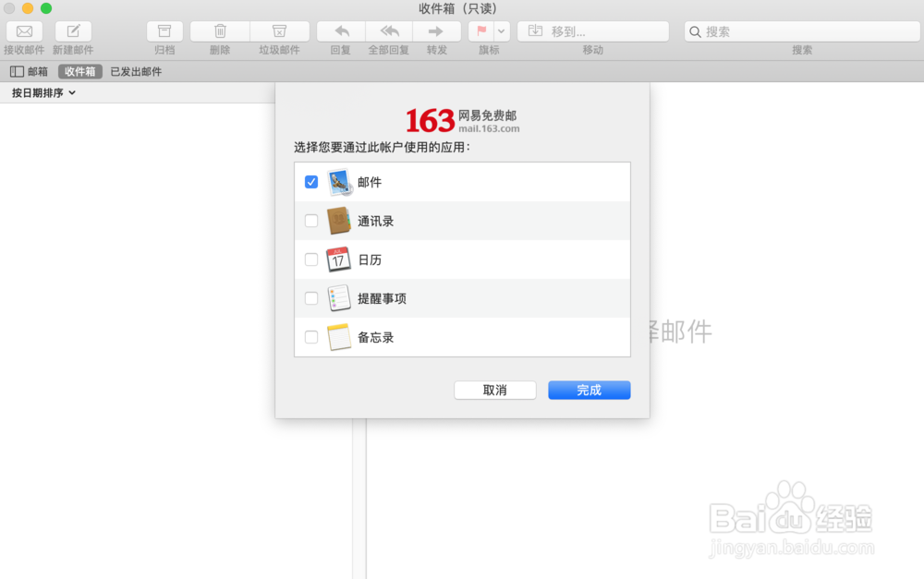The height and width of the screenshot is (579, 924).
Task: Click the 备忘录 row label
Action: point(375,337)
